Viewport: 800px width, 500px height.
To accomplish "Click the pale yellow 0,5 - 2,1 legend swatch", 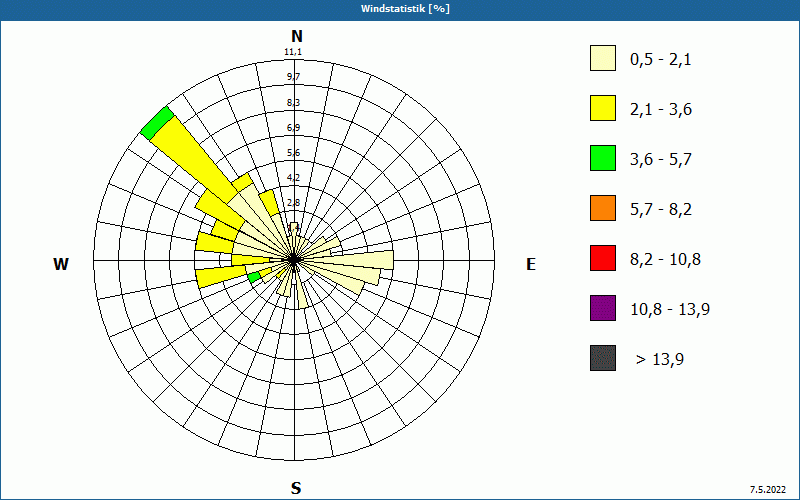I will 603,58.
